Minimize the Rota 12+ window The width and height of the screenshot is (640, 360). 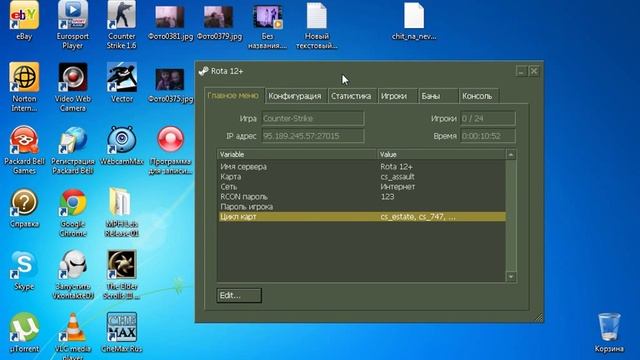(521, 71)
